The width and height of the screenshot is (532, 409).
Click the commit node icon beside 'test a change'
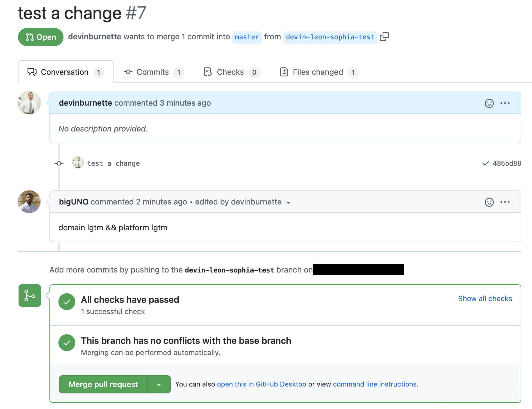pos(59,163)
